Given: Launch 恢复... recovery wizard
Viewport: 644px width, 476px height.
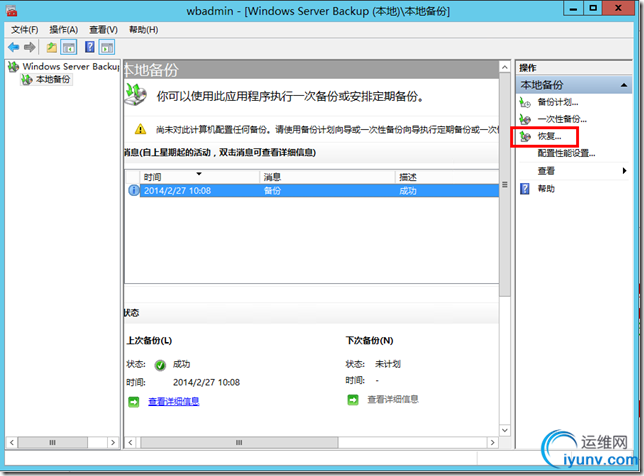Looking at the screenshot, I should point(549,136).
